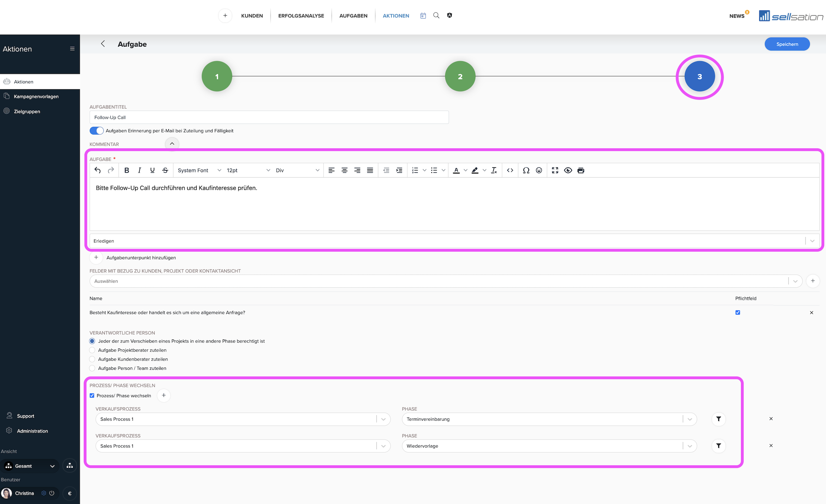
Task: Decrease indent in the editor
Action: (x=386, y=170)
